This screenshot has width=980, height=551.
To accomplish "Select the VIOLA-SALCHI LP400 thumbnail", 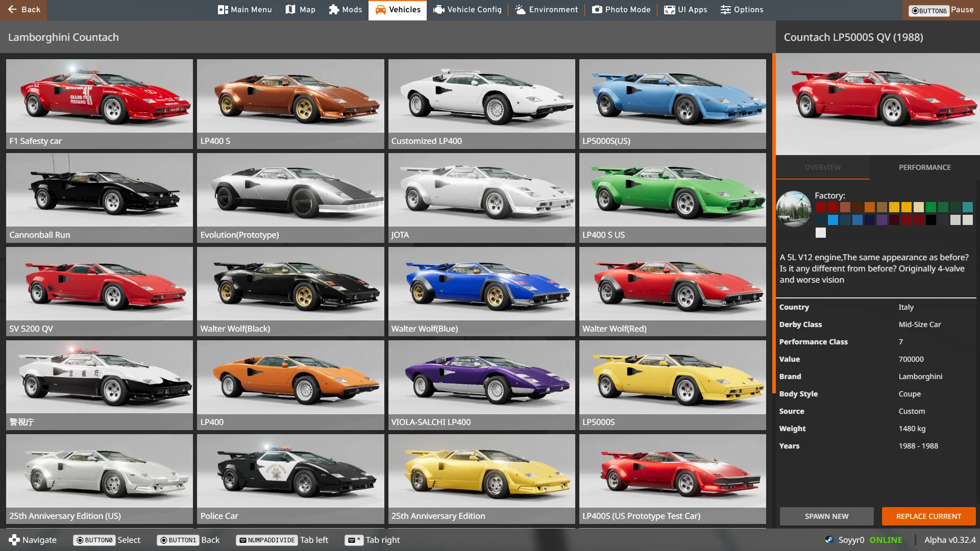I will [481, 384].
